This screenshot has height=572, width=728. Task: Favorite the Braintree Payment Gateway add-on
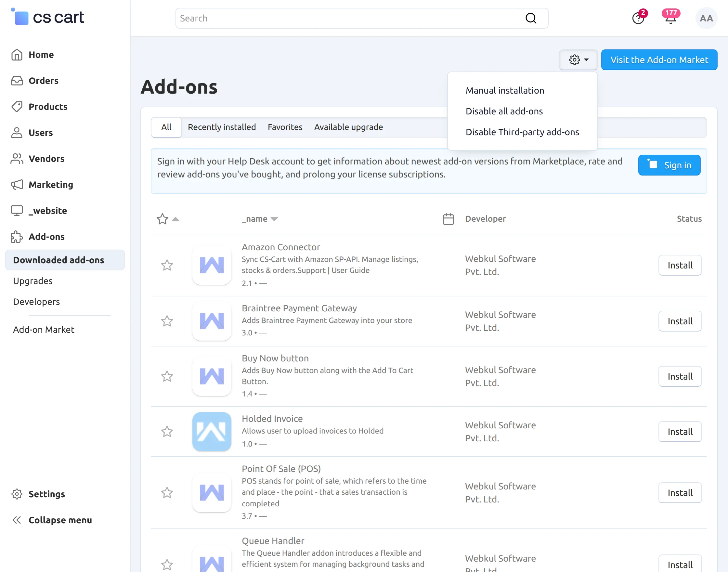tap(167, 321)
